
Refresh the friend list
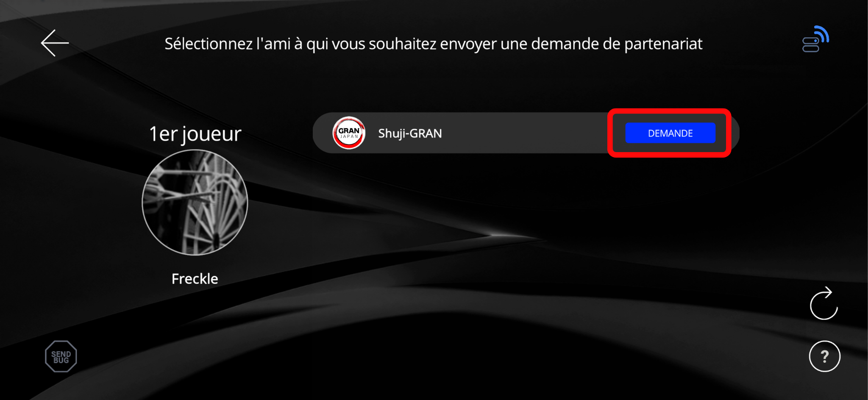pos(823,303)
